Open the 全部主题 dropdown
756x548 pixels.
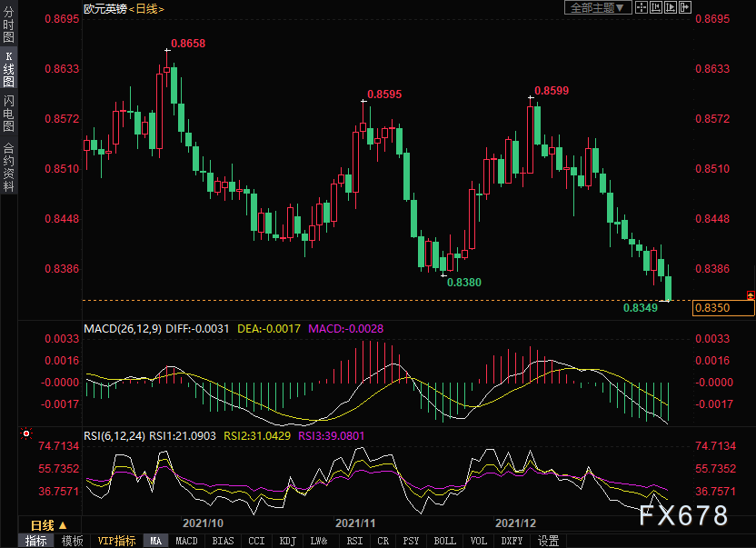click(x=597, y=7)
